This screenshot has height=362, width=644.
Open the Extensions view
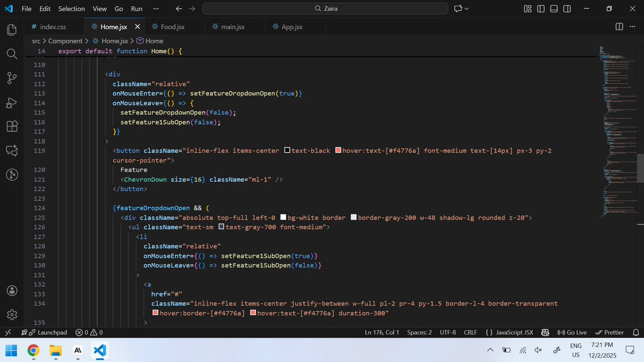click(x=11, y=126)
